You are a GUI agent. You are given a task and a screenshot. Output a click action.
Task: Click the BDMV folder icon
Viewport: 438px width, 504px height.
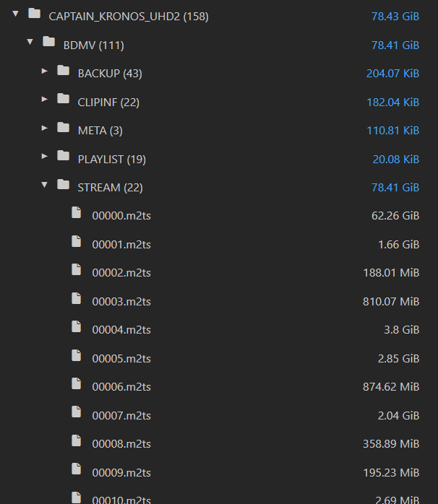pos(48,43)
